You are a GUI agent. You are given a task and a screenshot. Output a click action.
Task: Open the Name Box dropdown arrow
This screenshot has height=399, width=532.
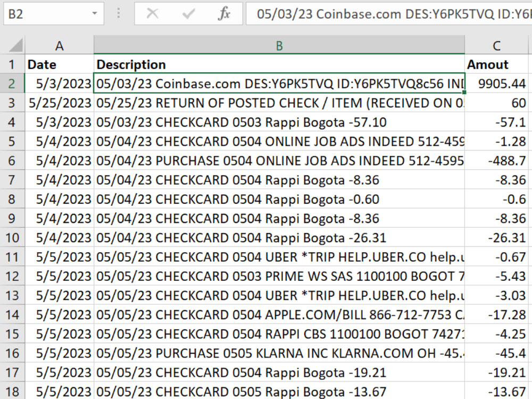(x=95, y=14)
